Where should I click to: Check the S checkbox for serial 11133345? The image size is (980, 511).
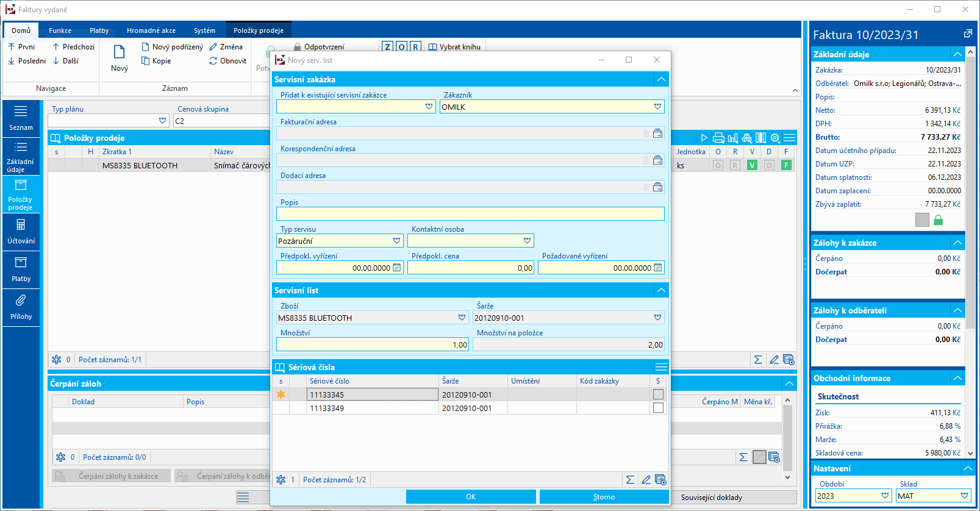(x=658, y=395)
